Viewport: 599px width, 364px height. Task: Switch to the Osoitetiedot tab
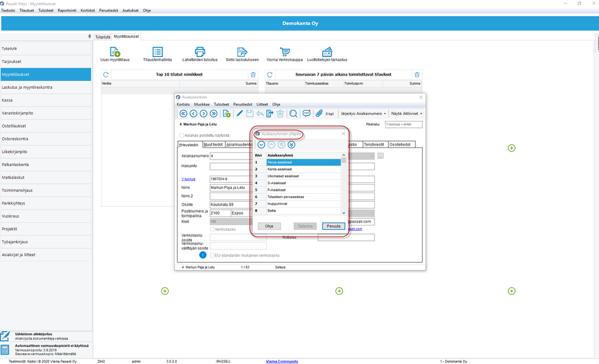(400, 145)
